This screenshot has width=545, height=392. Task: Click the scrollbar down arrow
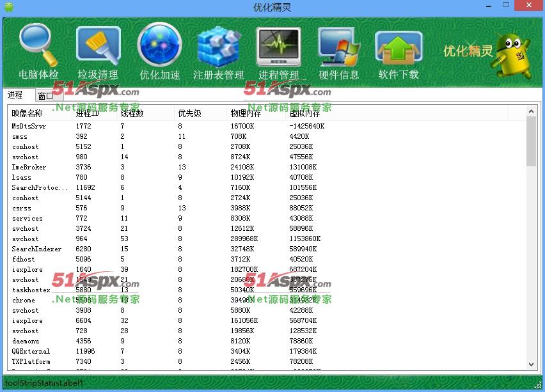531,365
